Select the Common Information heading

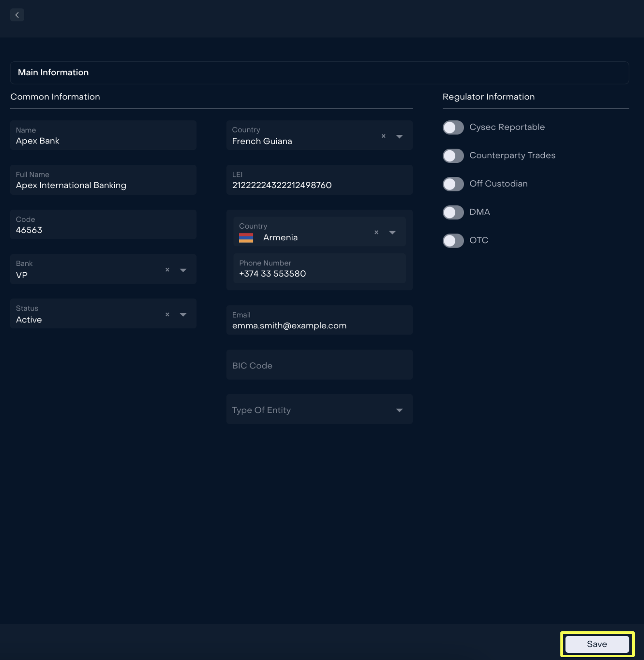55,97
